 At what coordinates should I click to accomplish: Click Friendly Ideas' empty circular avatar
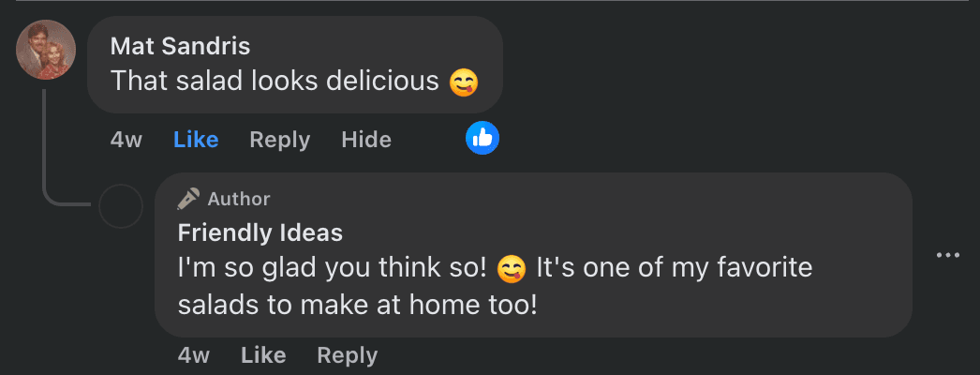click(121, 206)
